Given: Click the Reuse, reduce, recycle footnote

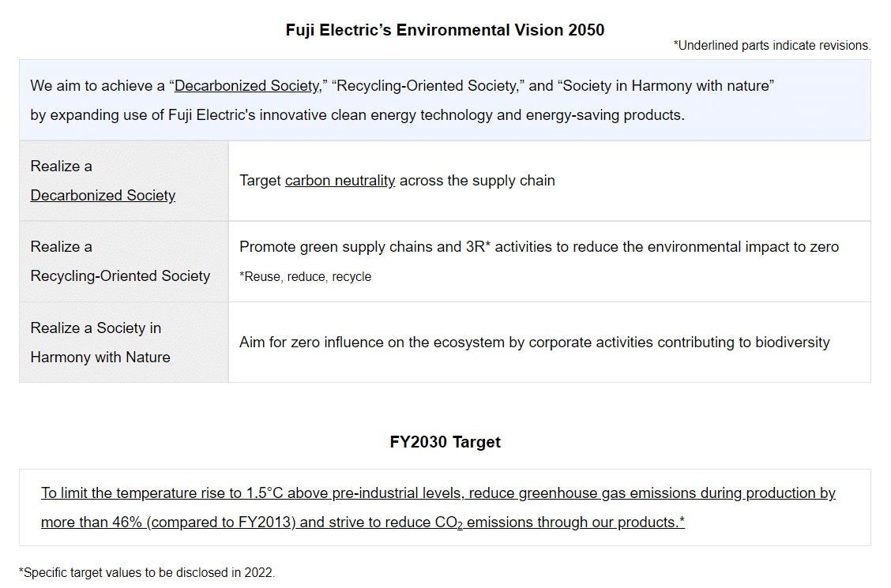Looking at the screenshot, I should pyautogui.click(x=305, y=277).
